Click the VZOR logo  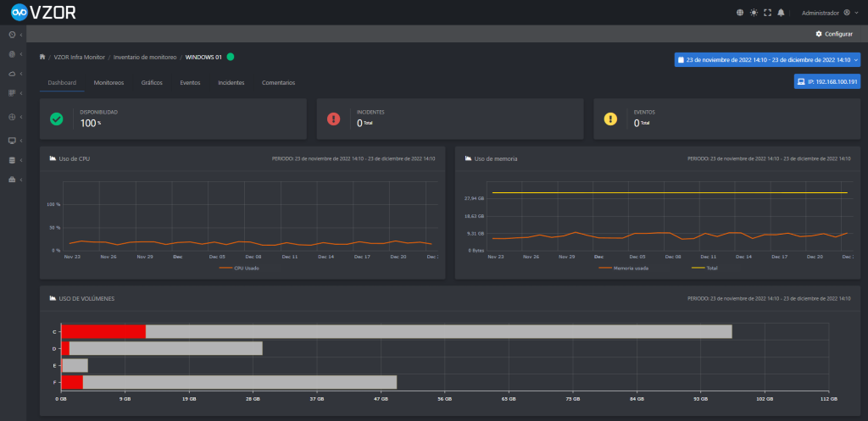44,12
